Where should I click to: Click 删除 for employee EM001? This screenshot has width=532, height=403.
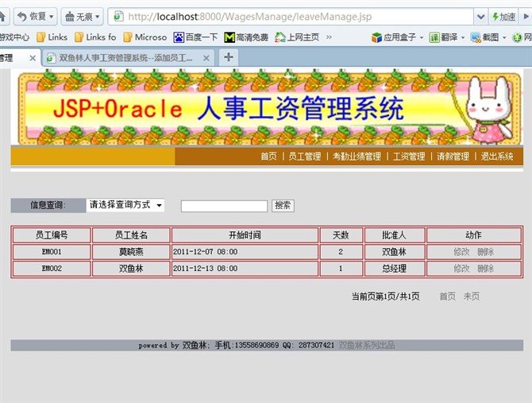485,252
